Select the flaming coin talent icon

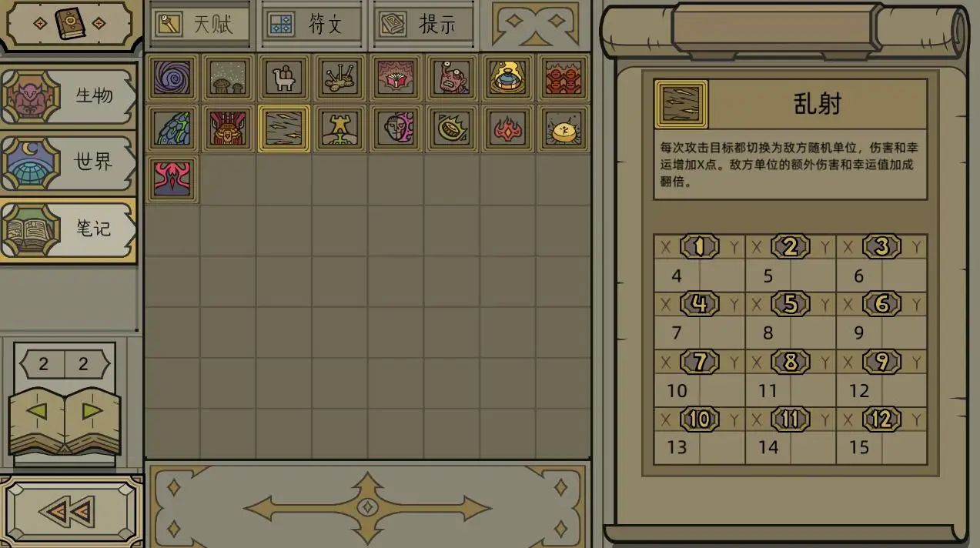(x=452, y=129)
